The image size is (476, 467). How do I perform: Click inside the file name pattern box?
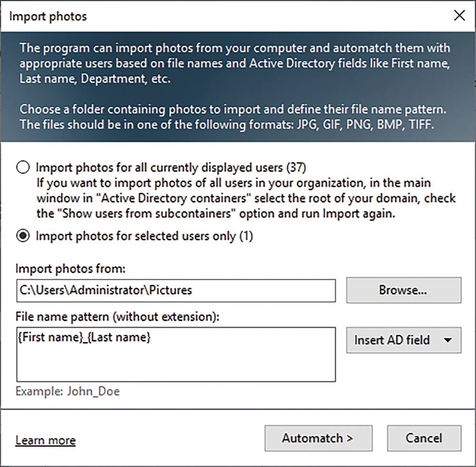tap(176, 354)
